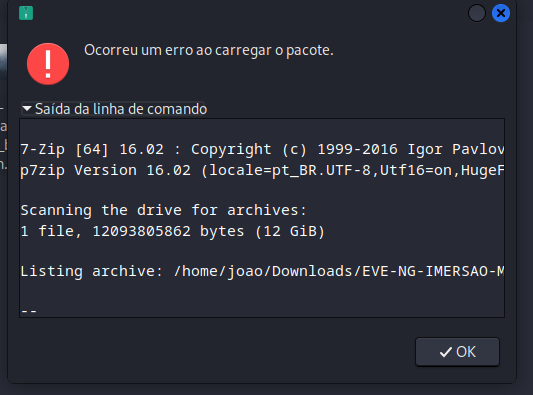533x395 pixels.
Task: Click the '/home/joao/Downloads' path text
Action: [x=264, y=272]
